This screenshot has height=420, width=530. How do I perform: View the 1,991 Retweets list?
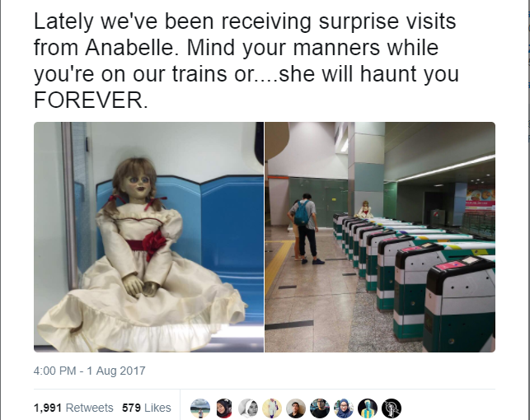pyautogui.click(x=73, y=408)
